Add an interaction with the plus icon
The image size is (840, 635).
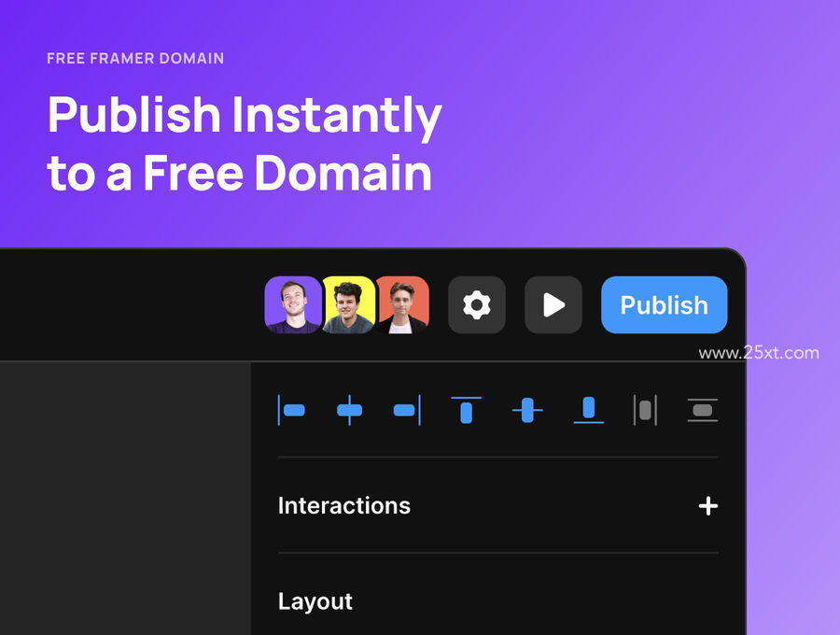click(x=708, y=506)
